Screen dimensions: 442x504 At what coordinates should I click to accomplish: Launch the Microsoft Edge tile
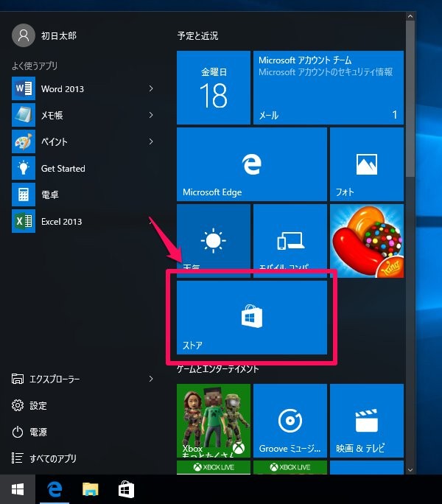click(252, 164)
